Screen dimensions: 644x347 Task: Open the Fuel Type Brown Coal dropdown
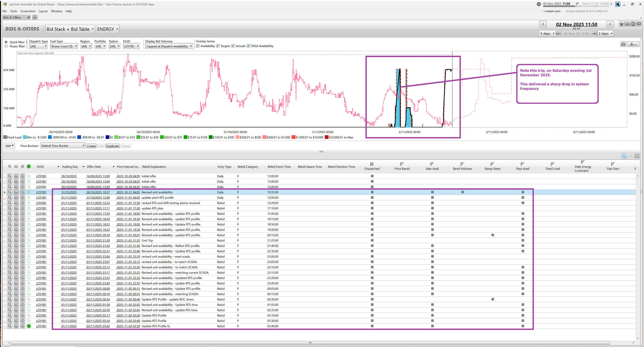coord(64,46)
